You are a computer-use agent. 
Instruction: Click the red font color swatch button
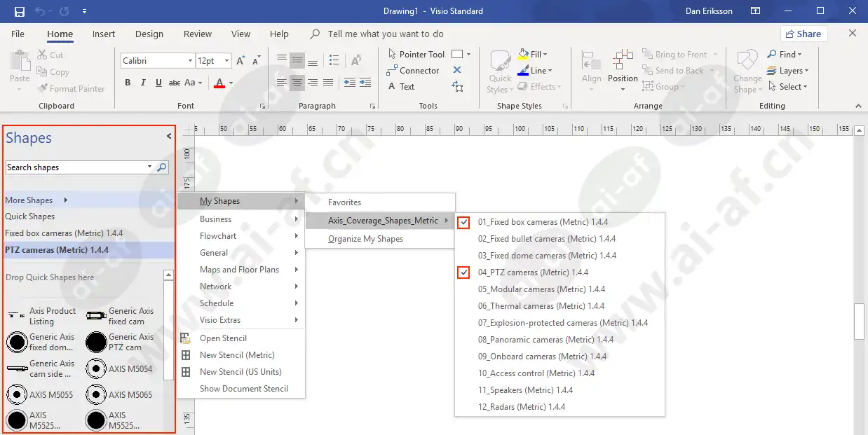(x=219, y=83)
